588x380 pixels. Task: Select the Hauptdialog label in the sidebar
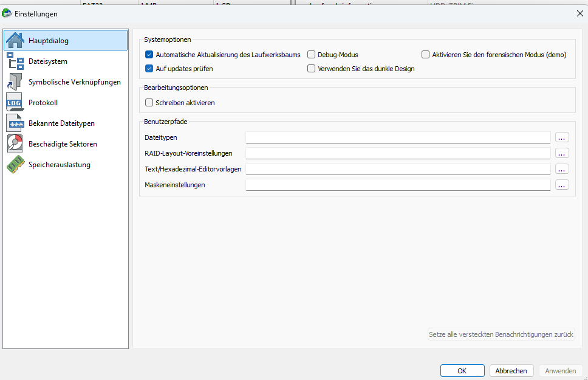coord(49,41)
